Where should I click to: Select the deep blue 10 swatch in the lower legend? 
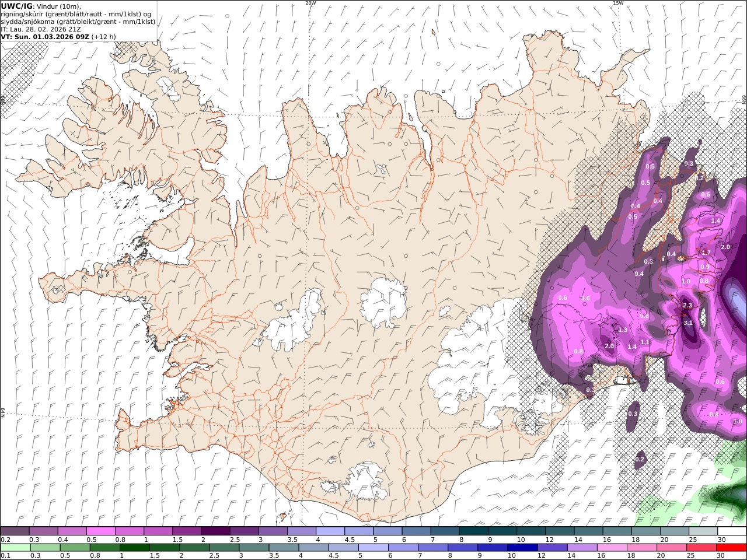522,548
